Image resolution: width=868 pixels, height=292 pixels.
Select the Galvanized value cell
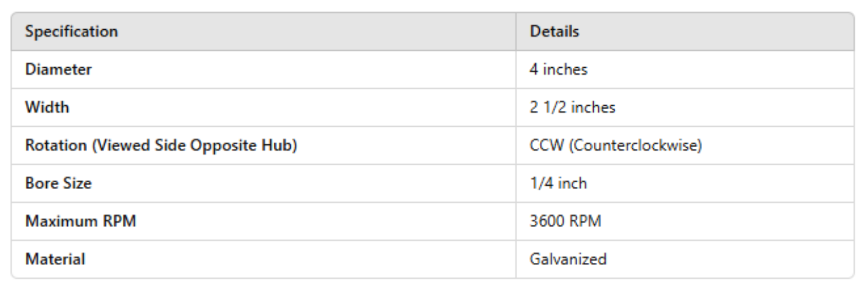point(567,259)
